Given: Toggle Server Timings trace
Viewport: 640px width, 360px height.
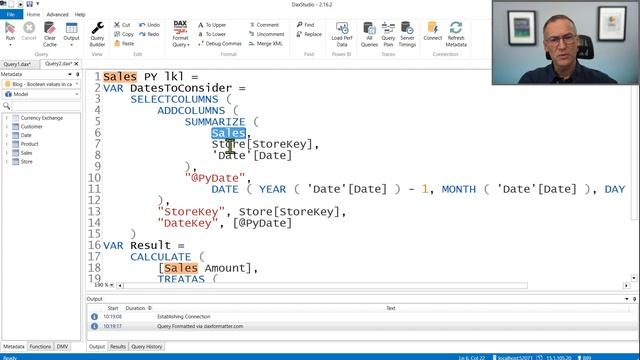Looking at the screenshot, I should (407, 34).
